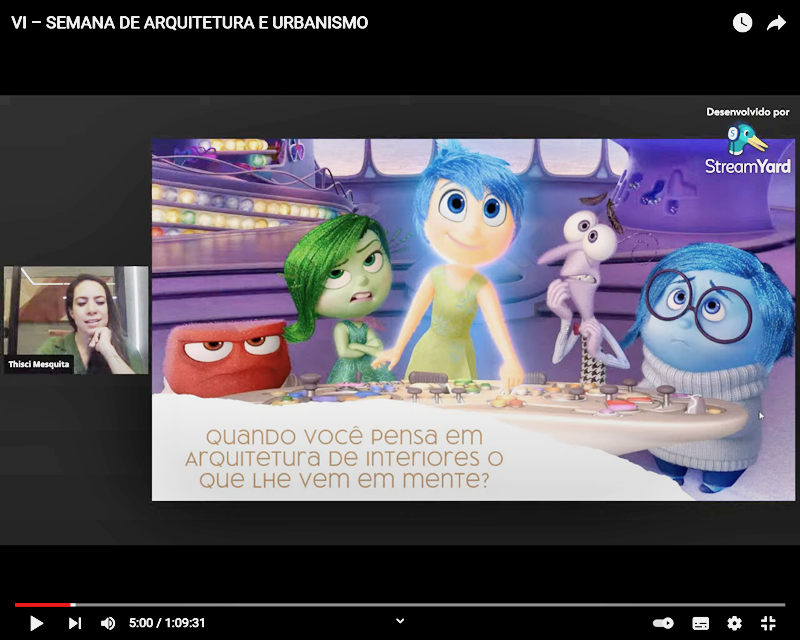Image resolution: width=800 pixels, height=640 pixels.
Task: Skip to the next video
Action: [x=74, y=623]
